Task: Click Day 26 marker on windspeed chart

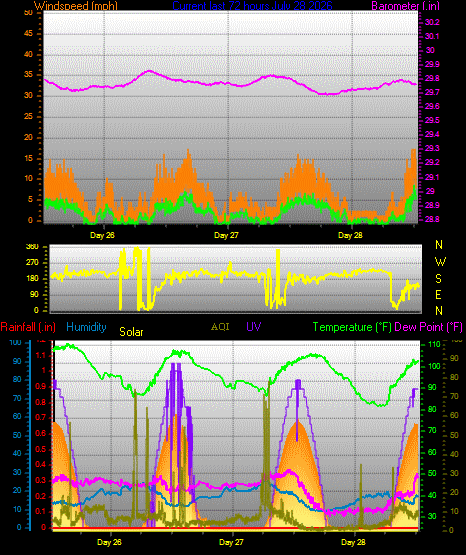Action: 102,235
